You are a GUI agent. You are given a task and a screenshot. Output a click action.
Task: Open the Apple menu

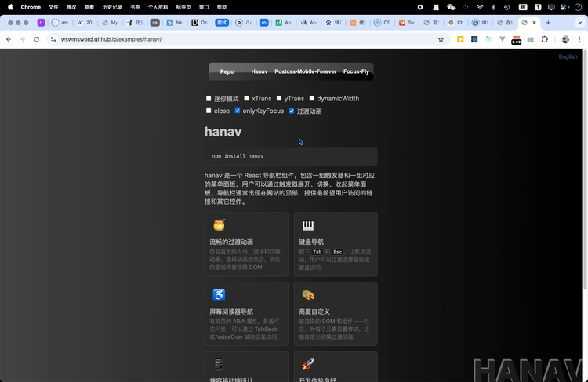(x=10, y=7)
